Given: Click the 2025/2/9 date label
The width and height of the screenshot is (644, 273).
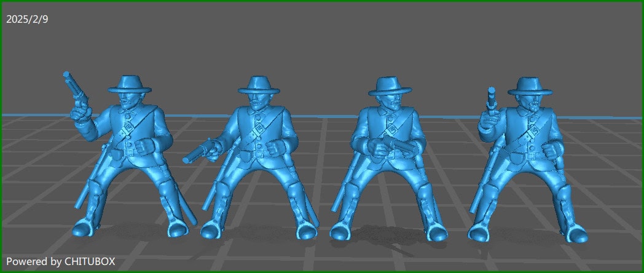Looking at the screenshot, I should pos(27,20).
